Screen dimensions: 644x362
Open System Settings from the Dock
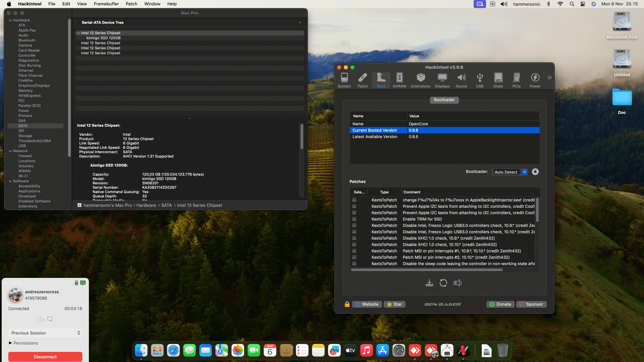[x=399, y=351]
